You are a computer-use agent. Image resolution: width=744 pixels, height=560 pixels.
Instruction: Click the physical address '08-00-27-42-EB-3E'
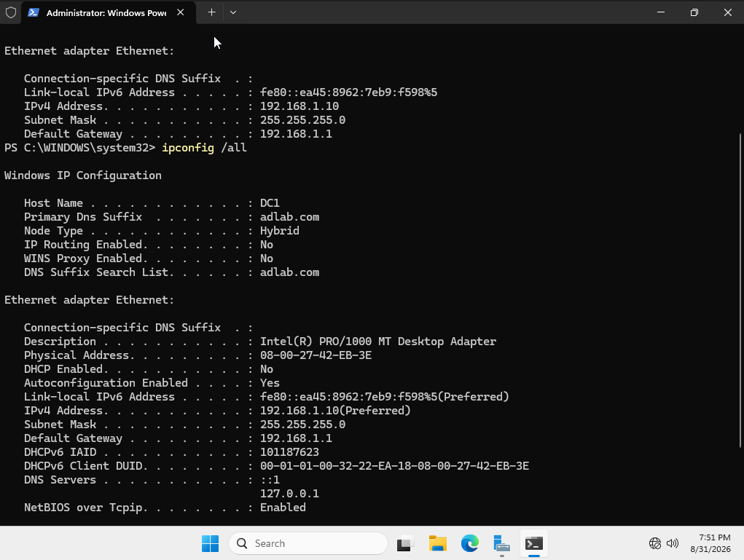(x=316, y=355)
